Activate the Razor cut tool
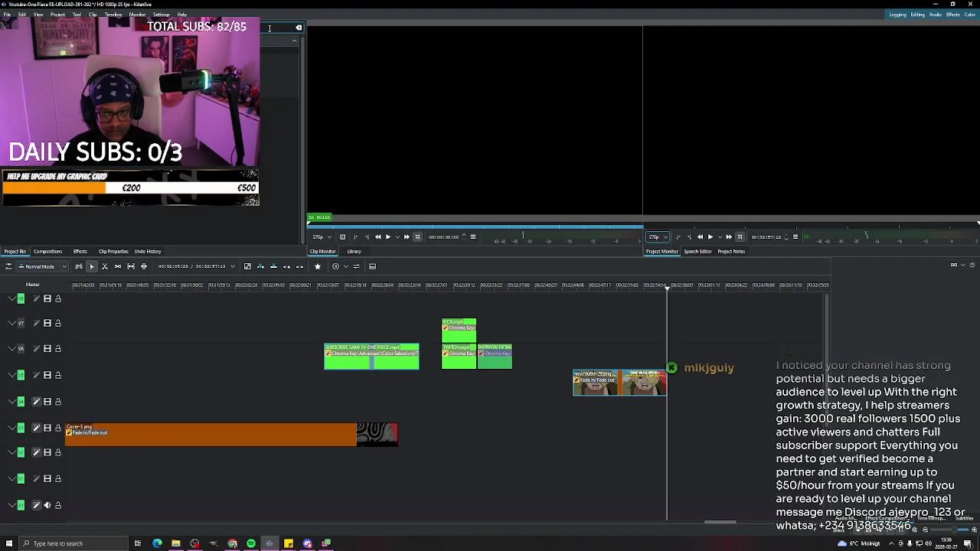This screenshot has width=980, height=551. tap(104, 266)
